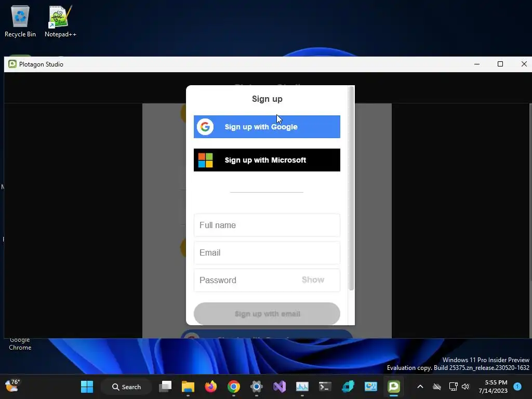Click Sign up with Microsoft button
This screenshot has width=532, height=399.
[267, 160]
